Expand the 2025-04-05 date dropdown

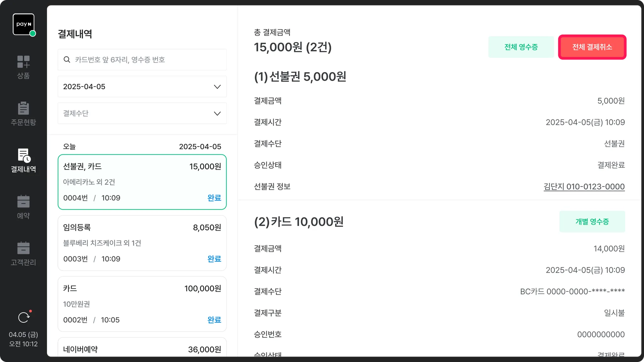coord(142,87)
